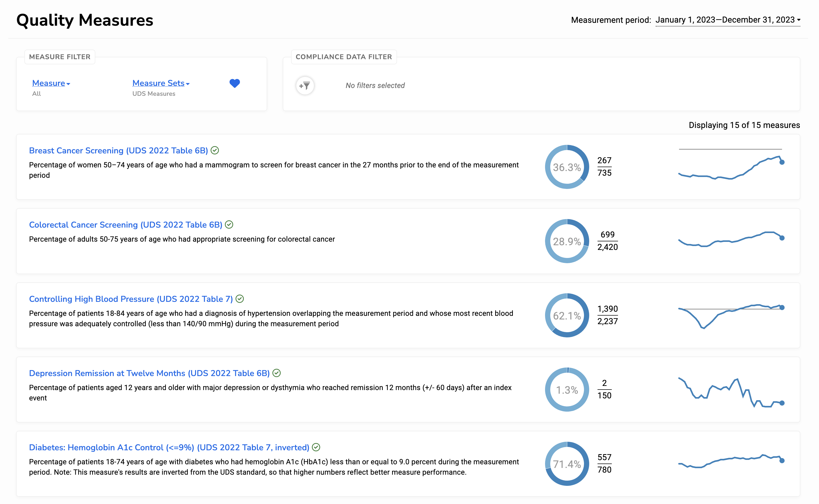This screenshot has width=819, height=504.
Task: Click green checkmark beside Colorectal Cancer Screening
Action: 229,225
